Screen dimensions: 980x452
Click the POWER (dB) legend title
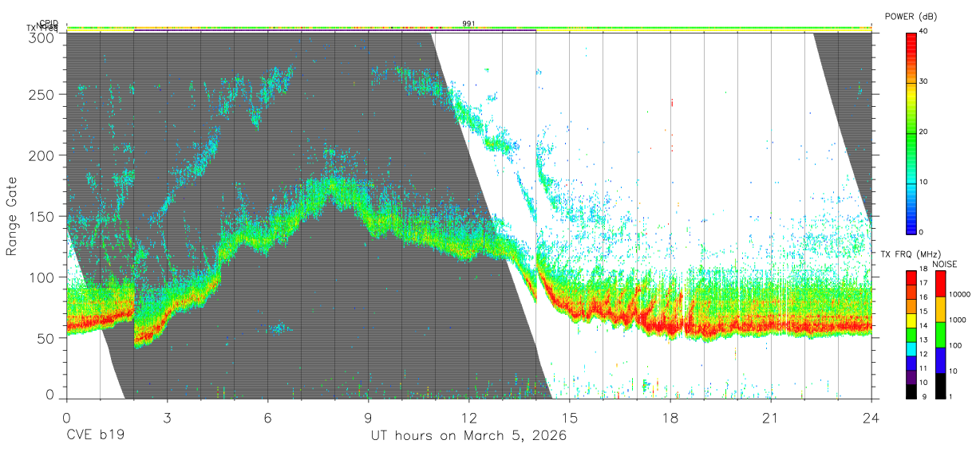click(911, 17)
